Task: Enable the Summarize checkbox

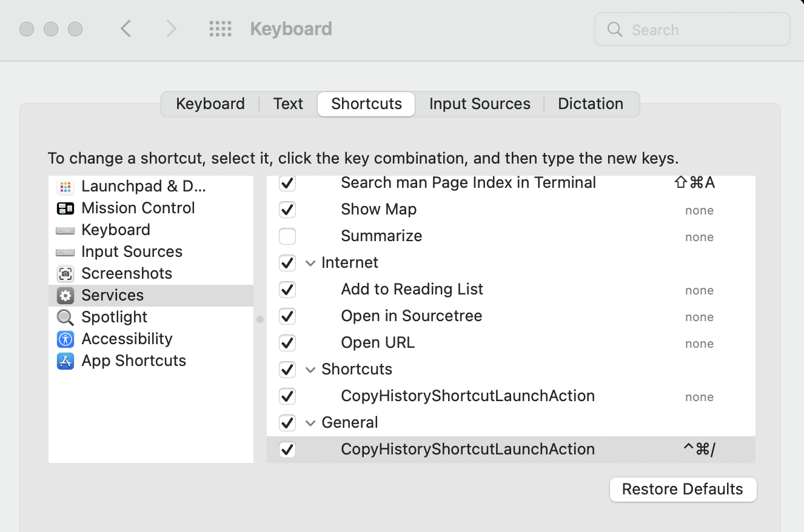Action: (287, 236)
